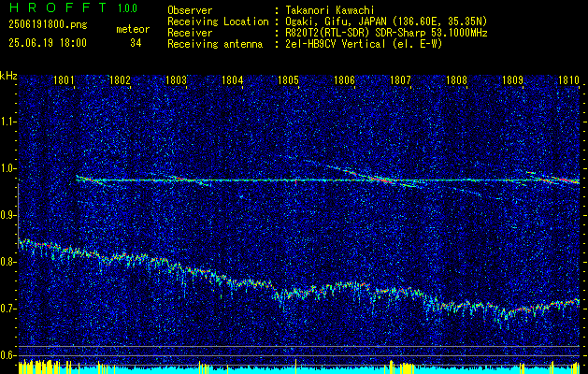Click the 1807 time marker

point(400,79)
